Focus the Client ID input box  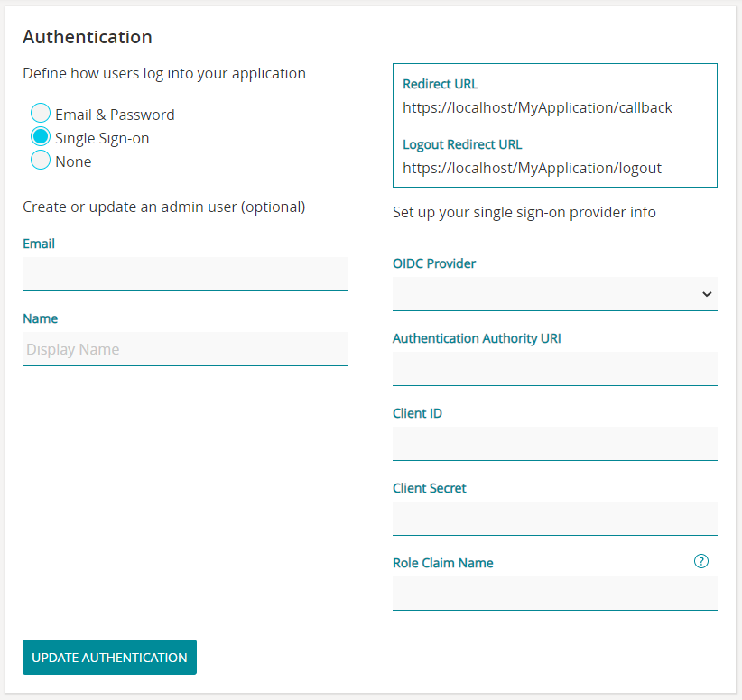tap(554, 444)
